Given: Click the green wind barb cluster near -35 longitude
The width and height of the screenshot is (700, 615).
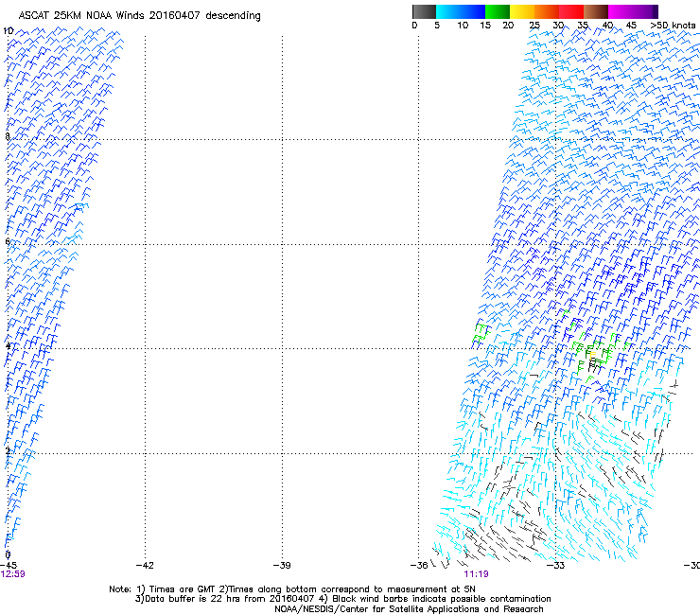Looking at the screenshot, I should tap(481, 334).
